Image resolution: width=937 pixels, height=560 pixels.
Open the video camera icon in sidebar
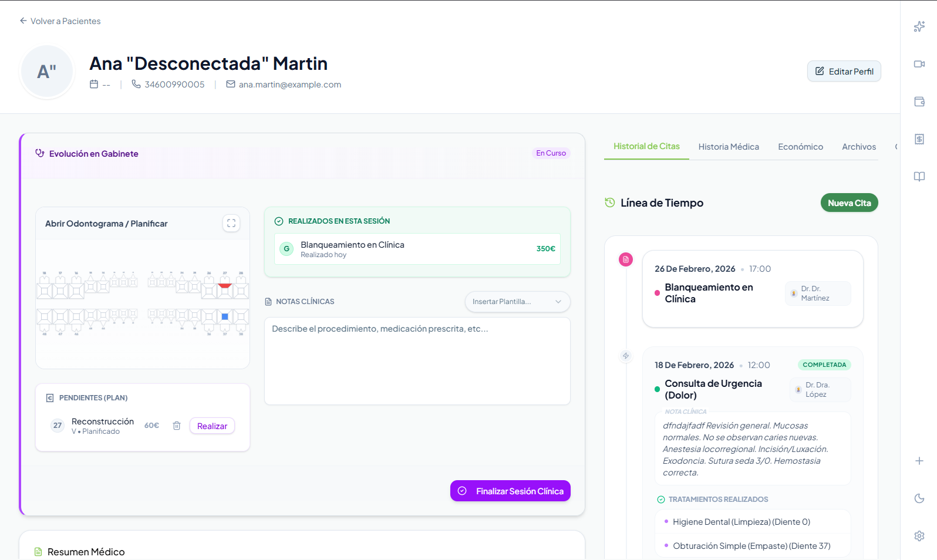coord(919,64)
